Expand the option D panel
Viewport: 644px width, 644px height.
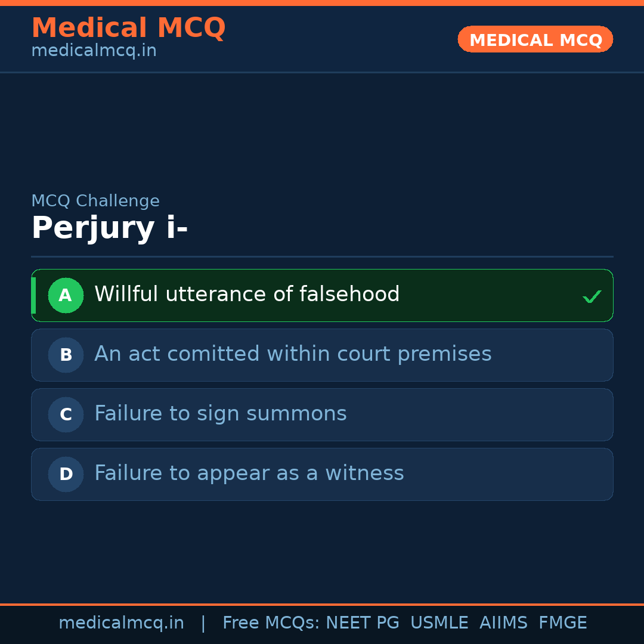click(322, 474)
